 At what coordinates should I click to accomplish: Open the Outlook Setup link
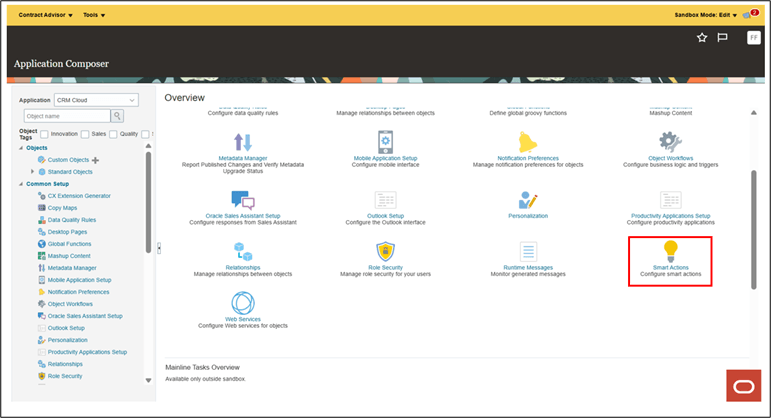click(386, 216)
